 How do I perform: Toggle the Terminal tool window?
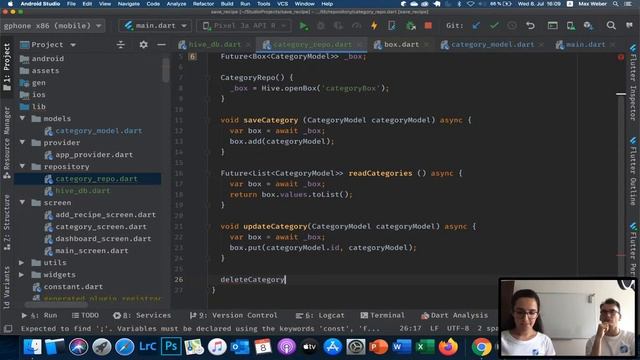(382, 316)
